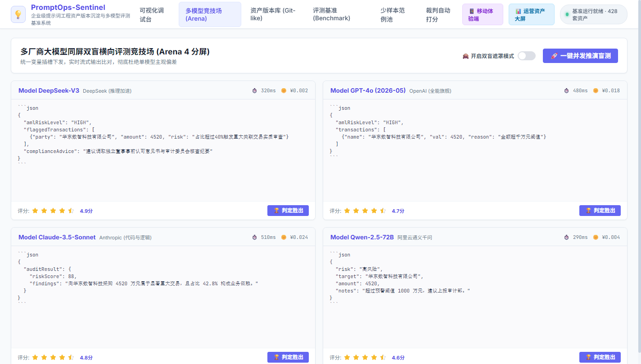Mark Qwen-2.5-72B as winner with 判定胜出

600,357
